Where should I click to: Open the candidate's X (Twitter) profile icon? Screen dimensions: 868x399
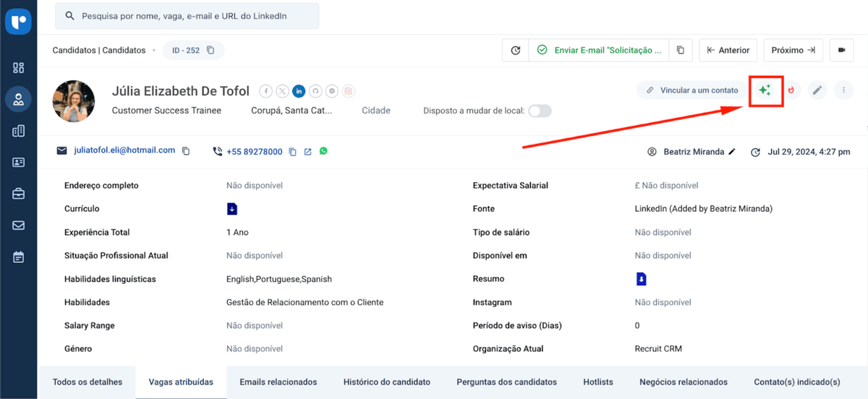coord(282,91)
